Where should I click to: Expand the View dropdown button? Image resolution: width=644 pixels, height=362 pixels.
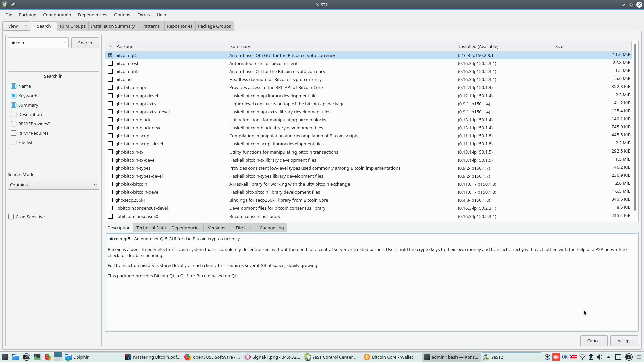click(x=16, y=26)
